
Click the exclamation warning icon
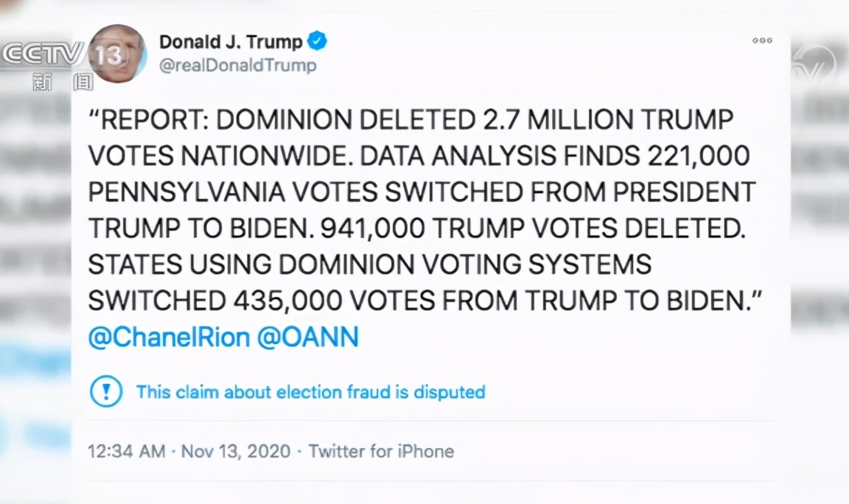click(x=106, y=391)
